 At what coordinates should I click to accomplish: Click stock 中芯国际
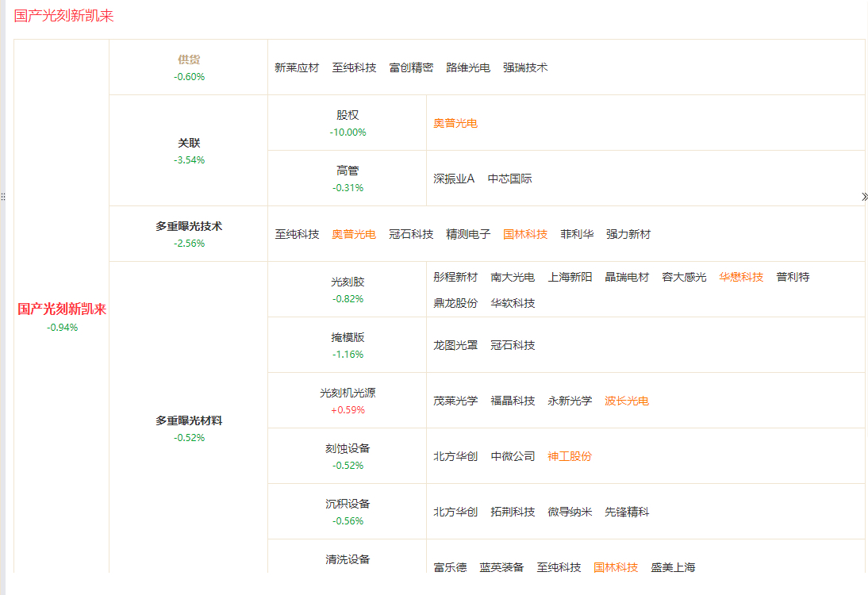coord(510,178)
